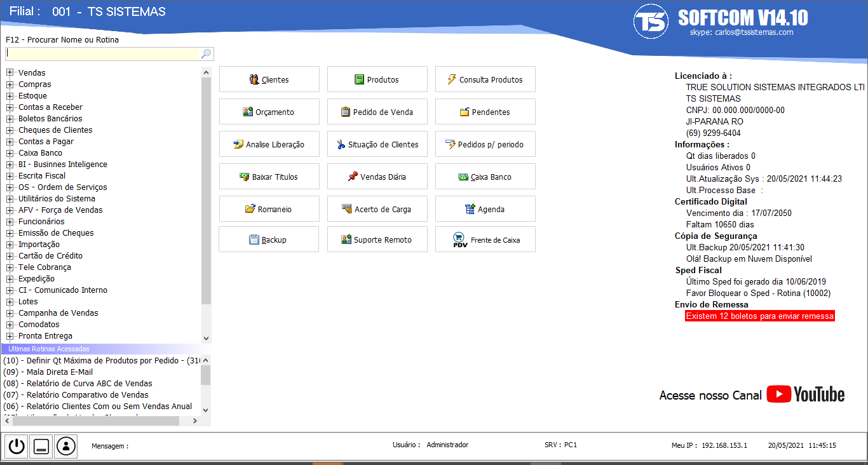Click the power icon in status bar

[17, 446]
